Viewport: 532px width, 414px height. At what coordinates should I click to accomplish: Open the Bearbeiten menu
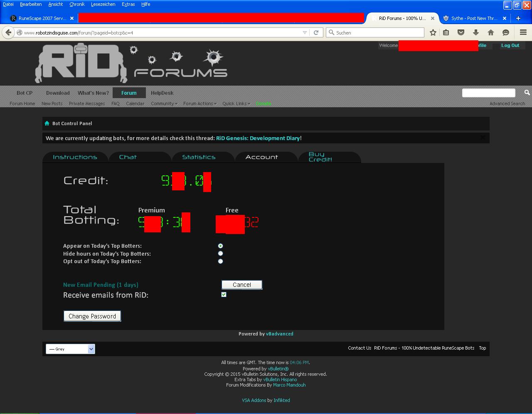pyautogui.click(x=31, y=4)
